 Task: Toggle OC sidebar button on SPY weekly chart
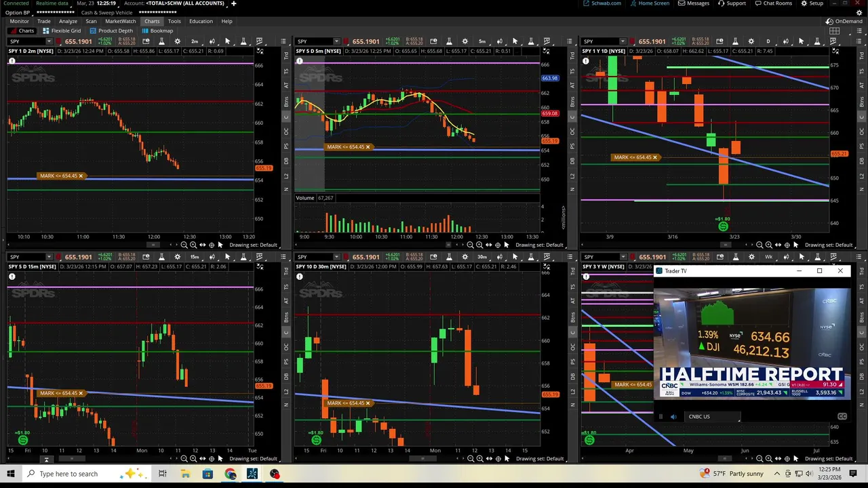861,346
